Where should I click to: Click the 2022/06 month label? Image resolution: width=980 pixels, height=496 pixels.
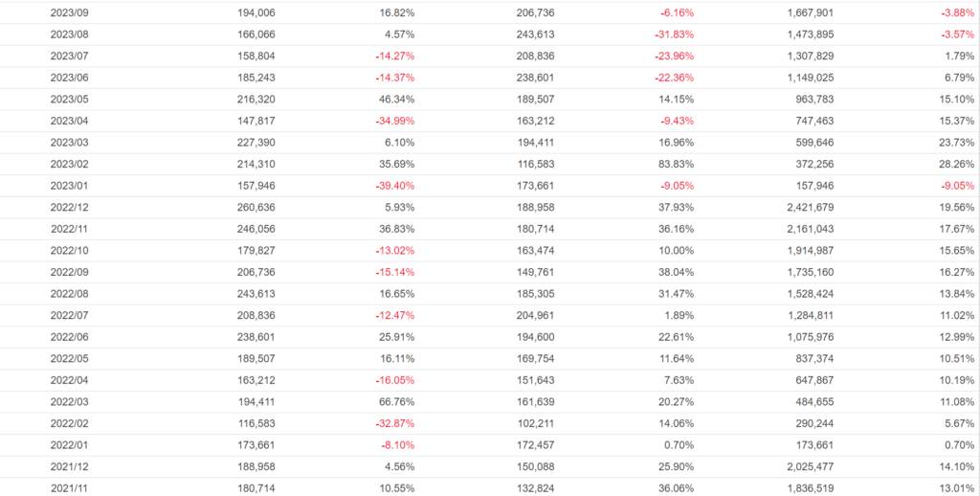coord(70,337)
